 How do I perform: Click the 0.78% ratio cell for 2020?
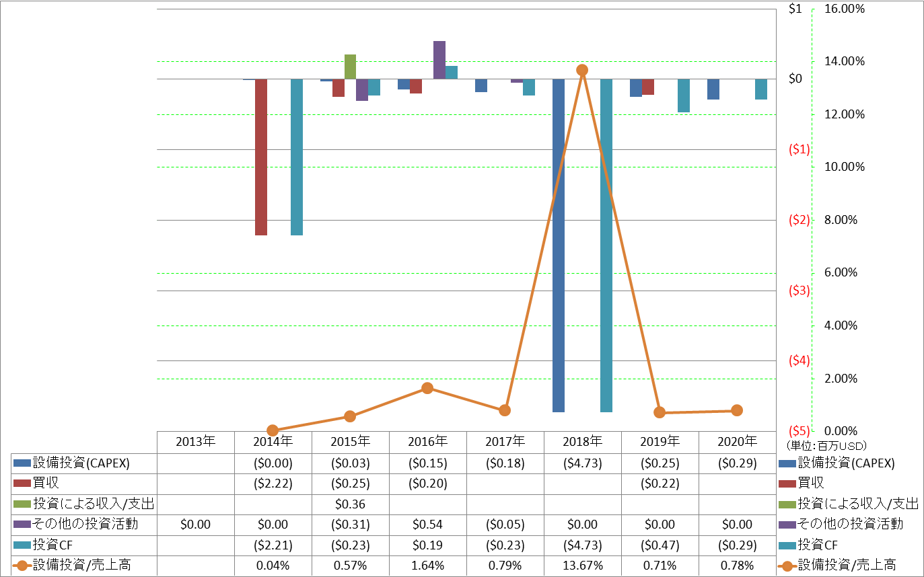point(737,565)
